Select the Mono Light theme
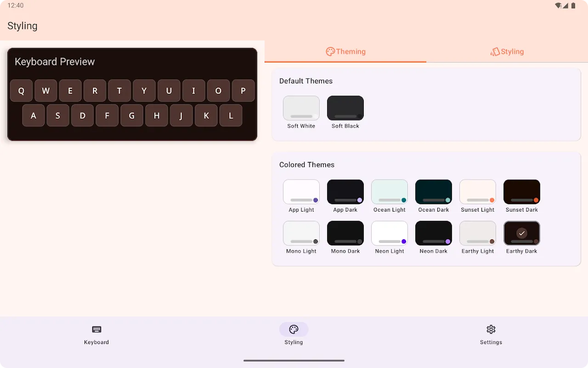Image resolution: width=588 pixels, height=368 pixels. point(301,233)
